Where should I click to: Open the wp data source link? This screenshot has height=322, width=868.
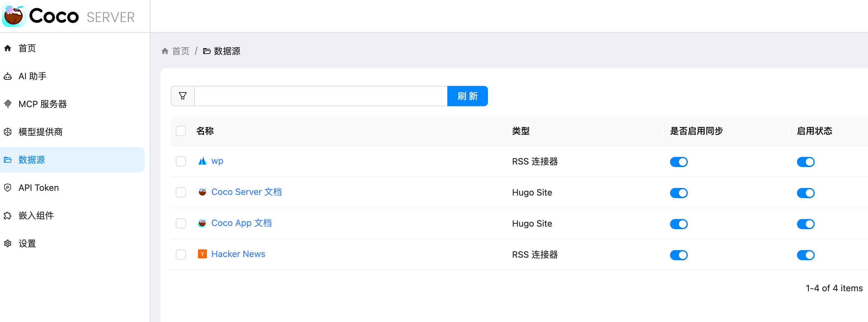point(217,161)
